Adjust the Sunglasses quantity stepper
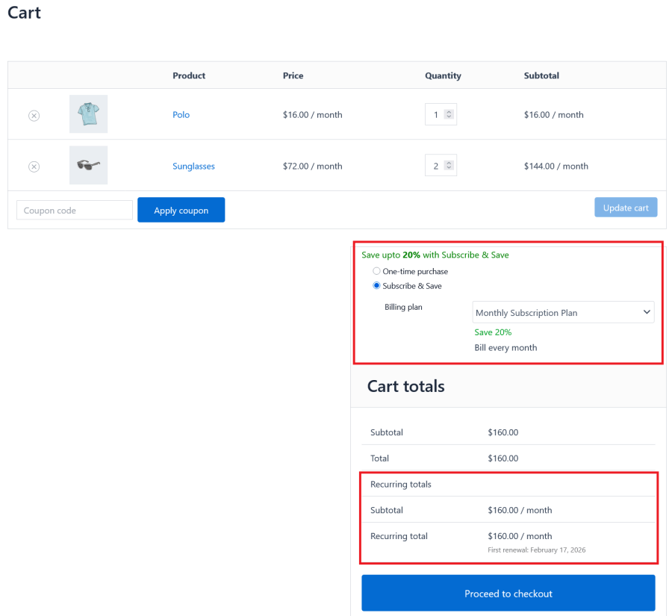Screen dimensions: 672x616 click(x=449, y=166)
